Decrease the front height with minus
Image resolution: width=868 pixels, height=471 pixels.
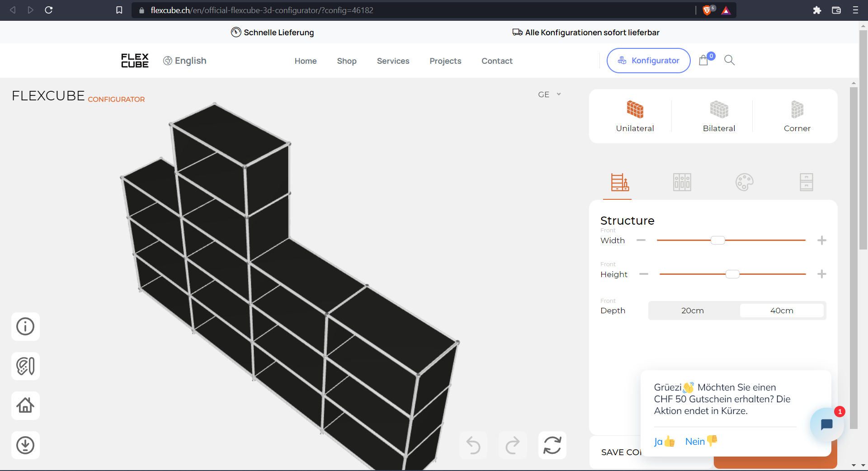644,274
